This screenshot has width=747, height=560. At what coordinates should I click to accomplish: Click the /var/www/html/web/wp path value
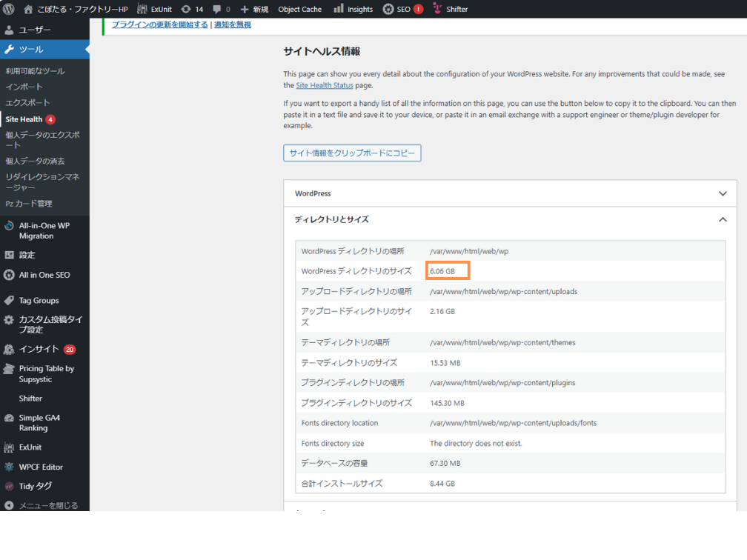(469, 251)
